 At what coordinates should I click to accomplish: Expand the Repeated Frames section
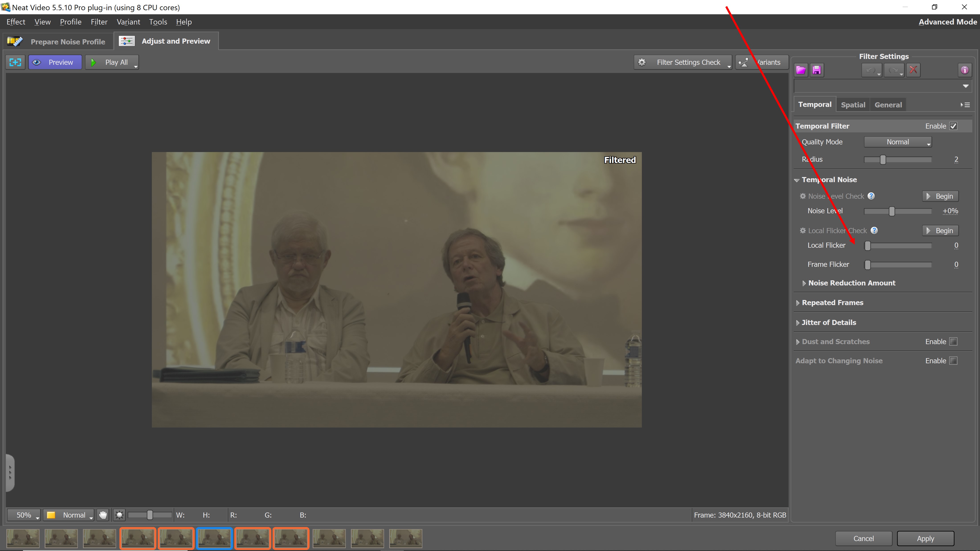point(832,303)
